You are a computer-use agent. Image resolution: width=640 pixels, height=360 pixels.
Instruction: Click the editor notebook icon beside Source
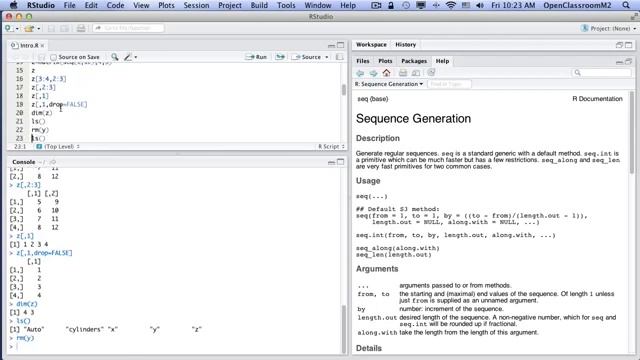pyautogui.click(x=339, y=57)
